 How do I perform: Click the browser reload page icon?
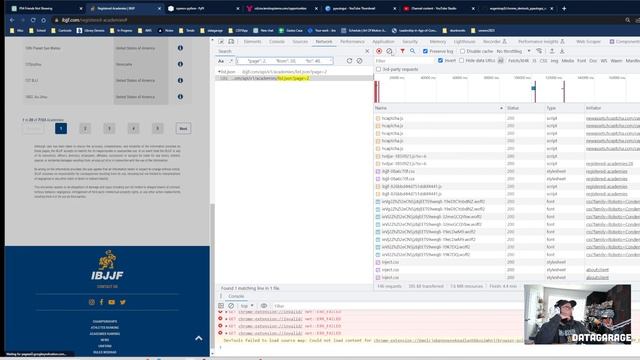(x=33, y=20)
